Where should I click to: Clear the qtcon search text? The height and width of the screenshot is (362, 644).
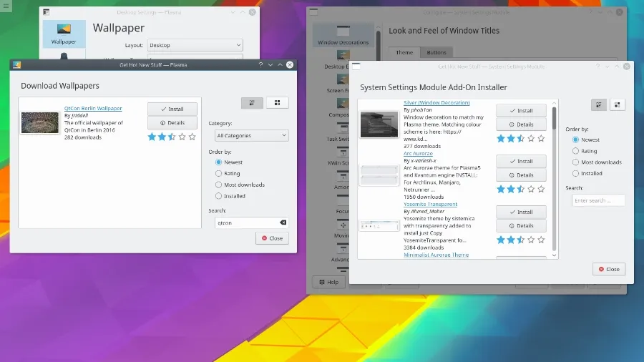point(283,222)
